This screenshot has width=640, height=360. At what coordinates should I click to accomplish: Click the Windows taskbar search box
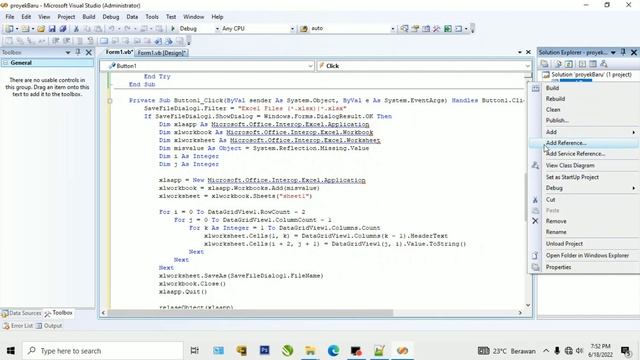[x=102, y=351]
